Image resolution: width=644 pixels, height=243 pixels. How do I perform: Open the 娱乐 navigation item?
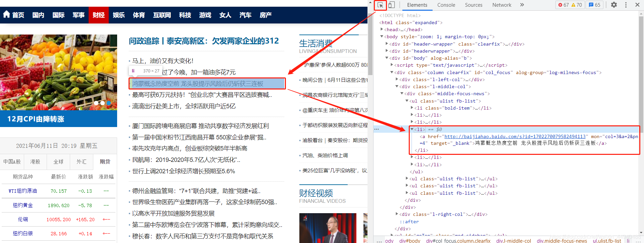click(x=119, y=15)
